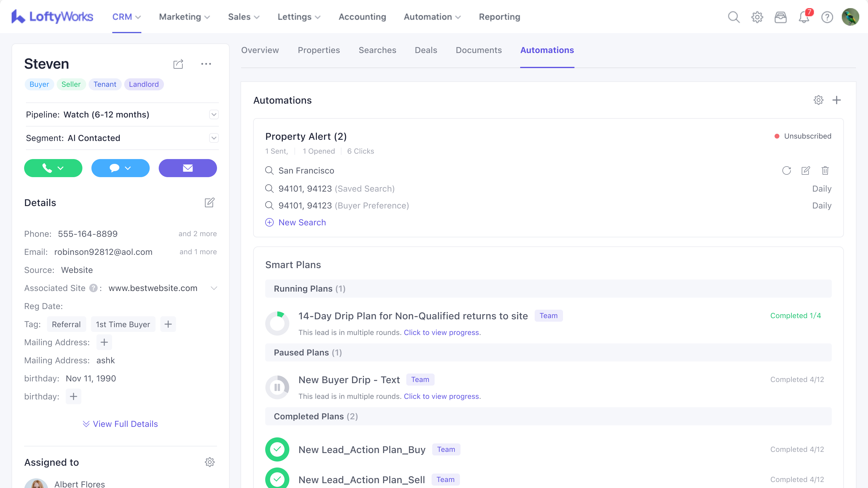Click the share icon next to Steven
The height and width of the screenshot is (488, 868).
click(178, 64)
